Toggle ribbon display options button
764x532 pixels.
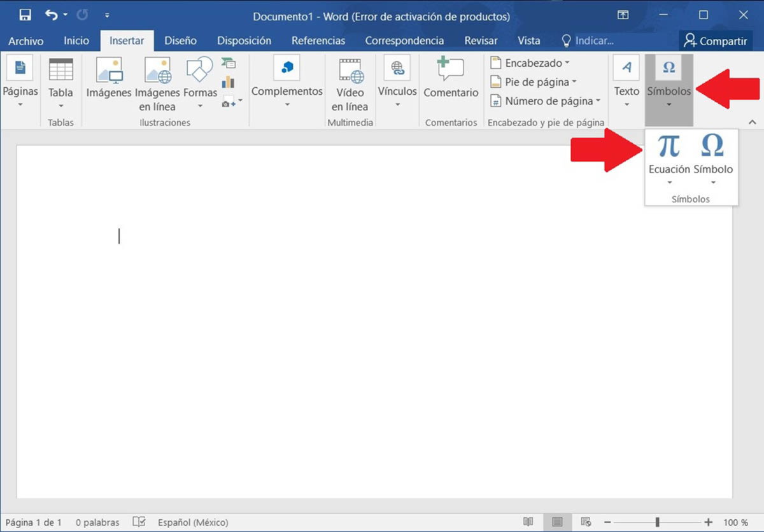coord(623,15)
